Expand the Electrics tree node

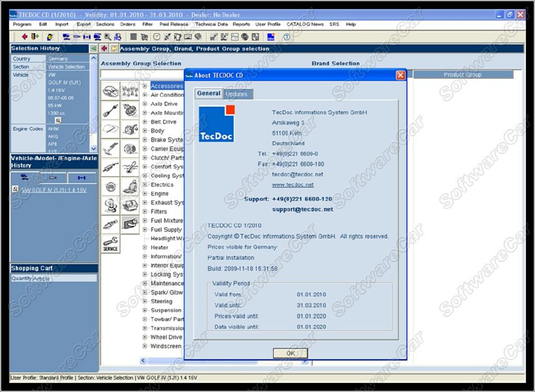[x=145, y=184]
